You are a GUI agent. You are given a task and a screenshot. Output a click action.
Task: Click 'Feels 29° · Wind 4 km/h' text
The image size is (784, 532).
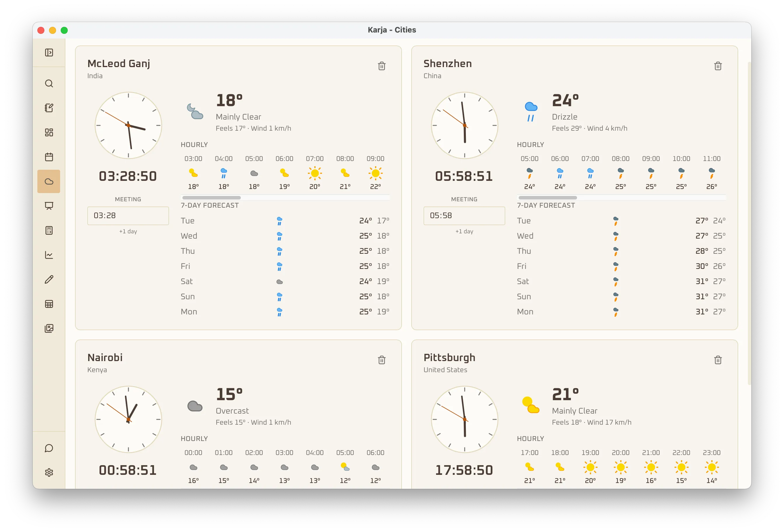(590, 128)
